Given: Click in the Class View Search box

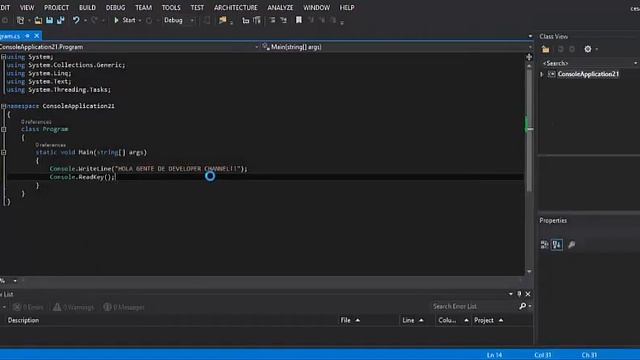Looking at the screenshot, I should (x=587, y=63).
